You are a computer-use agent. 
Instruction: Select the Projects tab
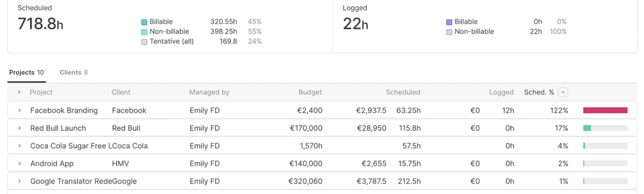coord(26,73)
